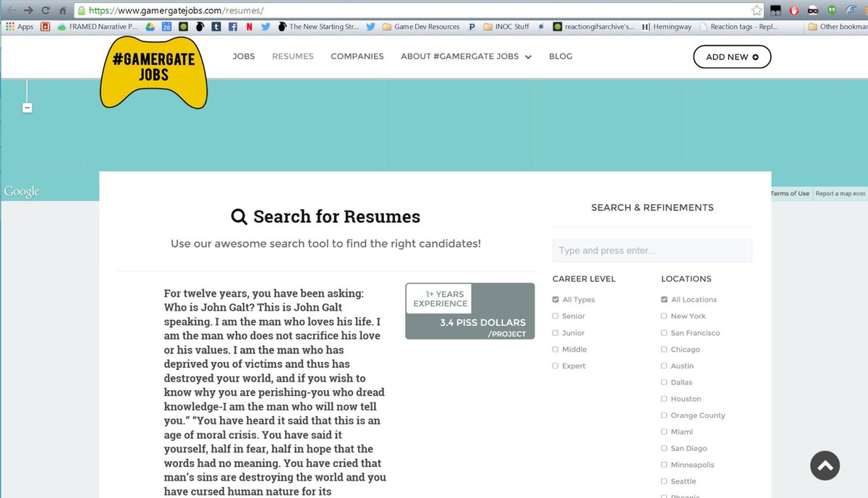The image size is (868, 498).
Task: Open the FRAMED Narrative bookmark
Action: coord(97,27)
